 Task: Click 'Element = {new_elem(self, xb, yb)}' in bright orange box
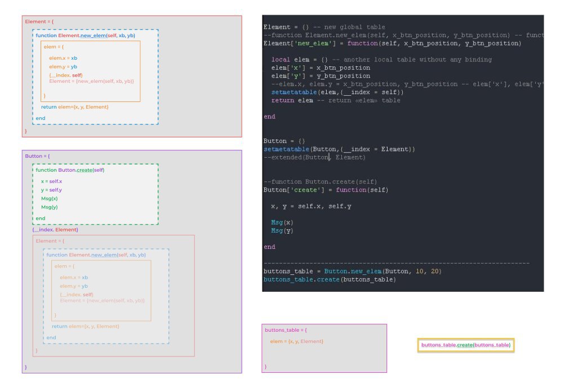click(91, 81)
